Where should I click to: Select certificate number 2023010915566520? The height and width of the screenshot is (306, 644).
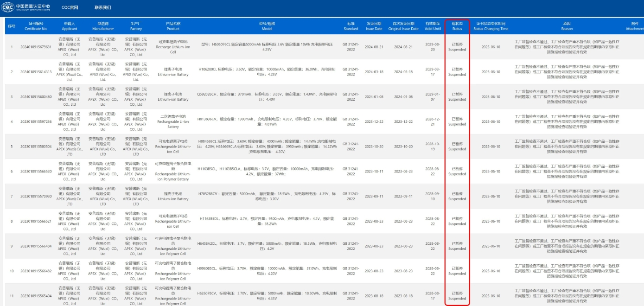click(36, 172)
